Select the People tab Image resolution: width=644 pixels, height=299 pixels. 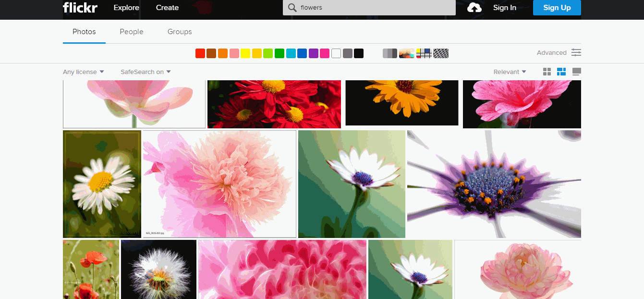pos(132,32)
